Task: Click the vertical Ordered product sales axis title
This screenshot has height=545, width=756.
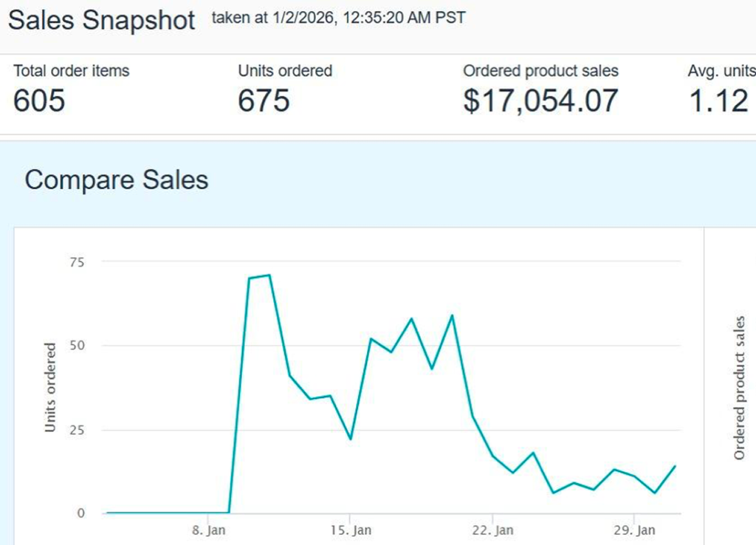Action: [x=740, y=387]
